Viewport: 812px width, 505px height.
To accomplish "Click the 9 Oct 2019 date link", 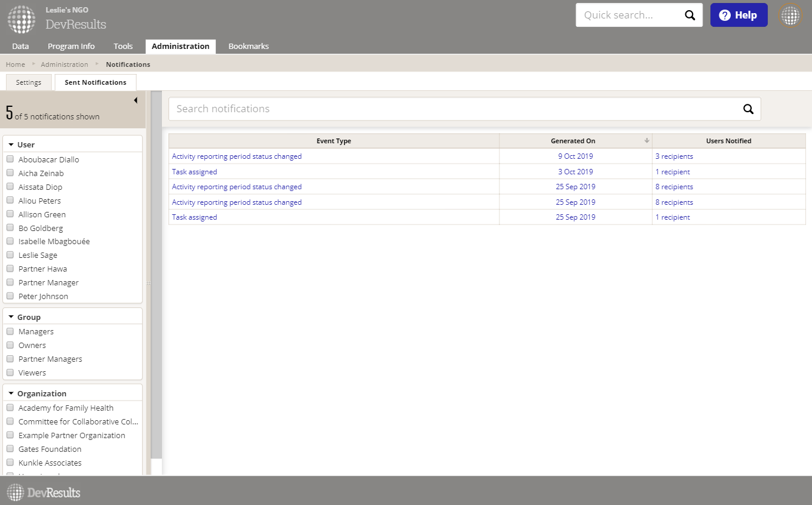I will tap(575, 156).
